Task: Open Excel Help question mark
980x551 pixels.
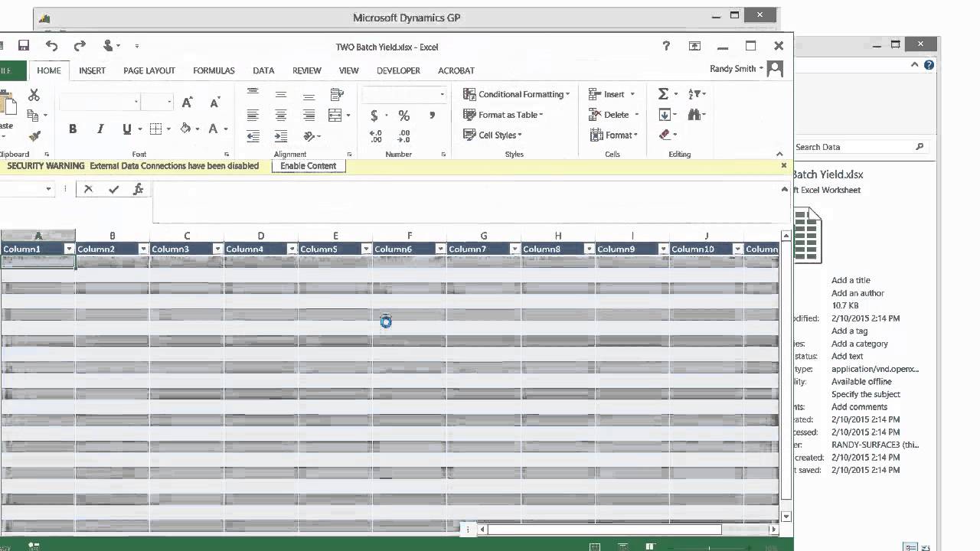Action: point(666,46)
